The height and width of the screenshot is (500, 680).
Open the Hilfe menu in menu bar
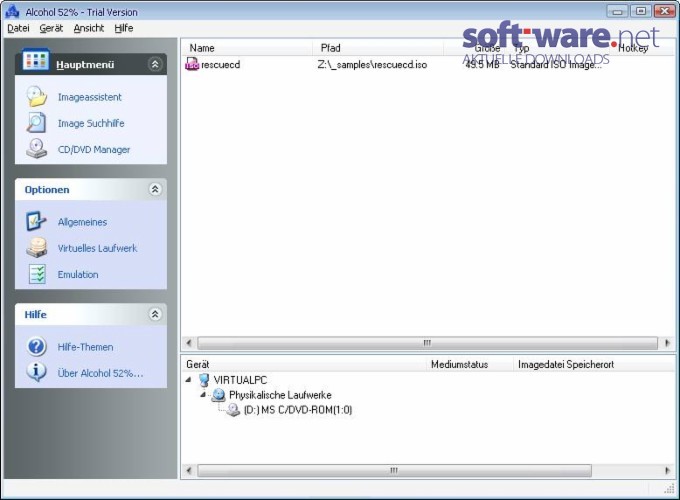pyautogui.click(x=124, y=28)
